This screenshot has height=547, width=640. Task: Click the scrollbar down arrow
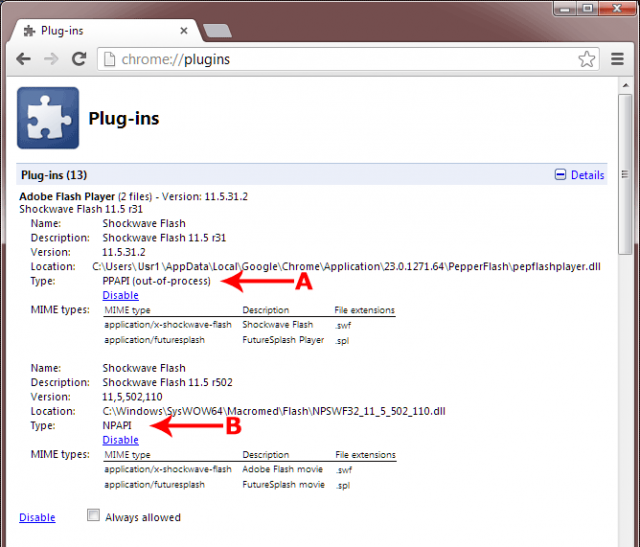click(626, 539)
